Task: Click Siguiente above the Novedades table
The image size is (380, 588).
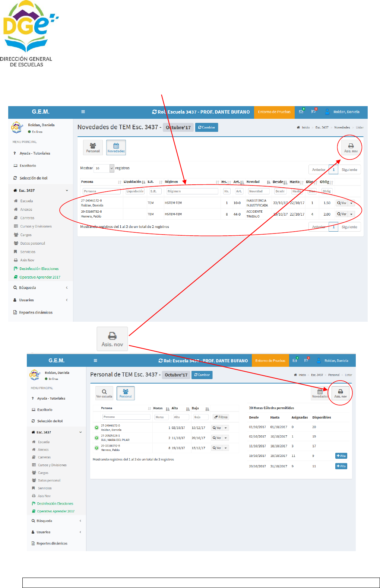Action: pos(349,169)
